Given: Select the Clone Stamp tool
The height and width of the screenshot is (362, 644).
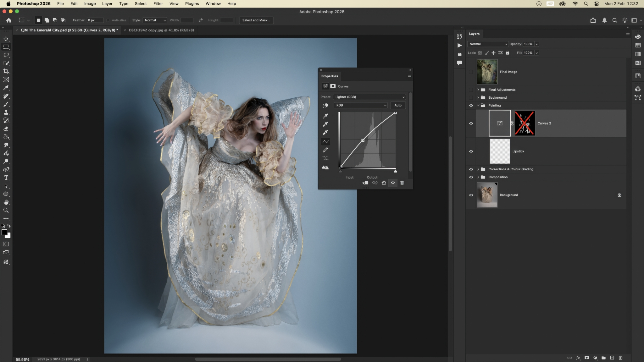Looking at the screenshot, I should click(6, 112).
